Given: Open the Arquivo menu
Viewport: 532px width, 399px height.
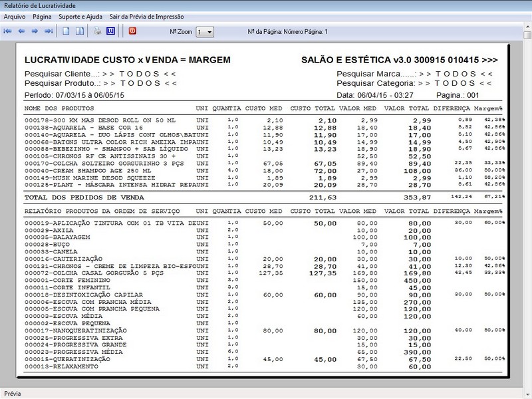Looking at the screenshot, I should (15, 16).
